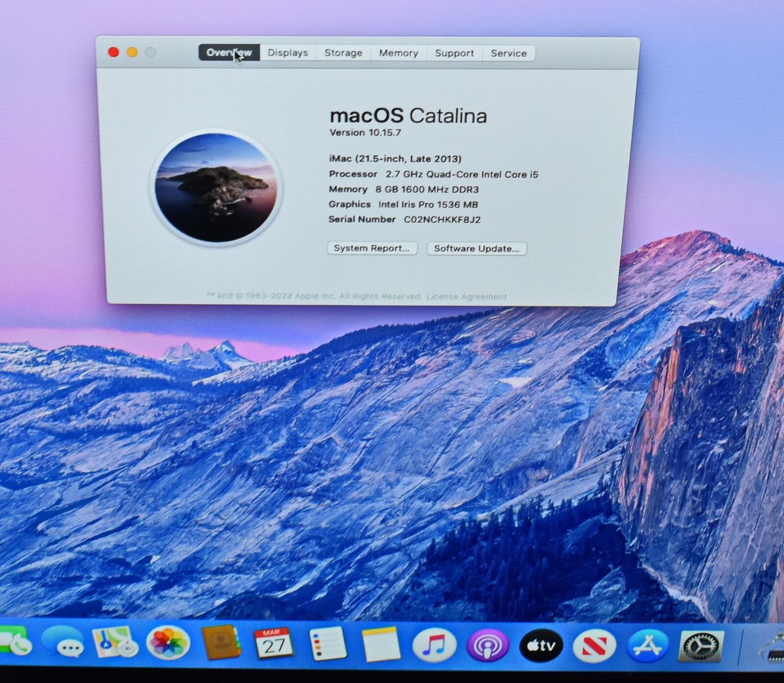Open FaceTime at the Dock's left edge

[14, 642]
